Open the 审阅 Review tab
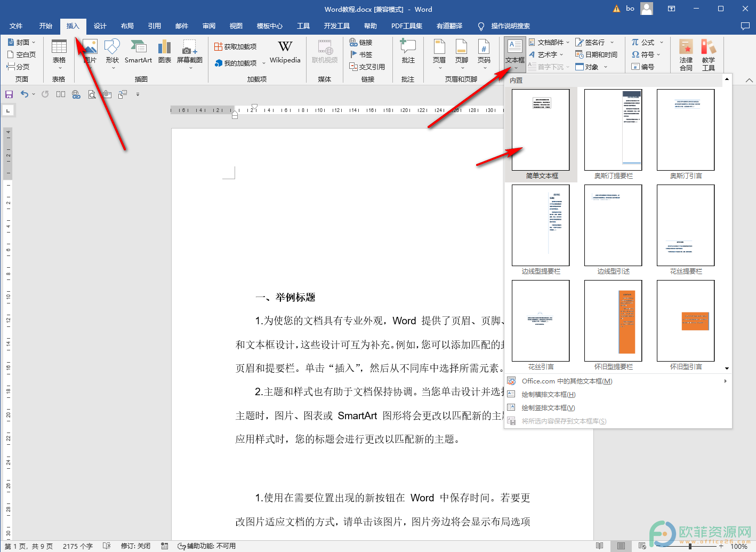Screen dimensions: 756x552 [209, 26]
